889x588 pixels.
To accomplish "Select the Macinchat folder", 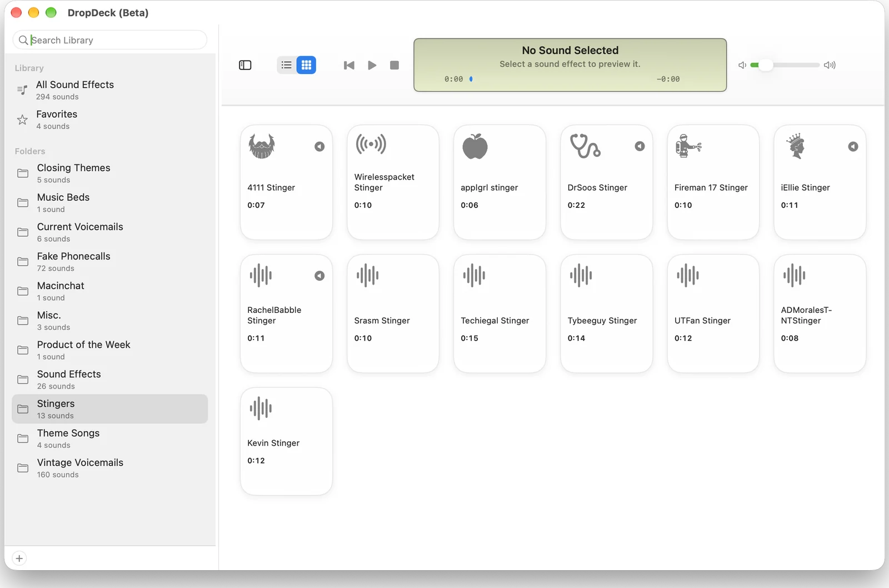I will click(x=110, y=291).
